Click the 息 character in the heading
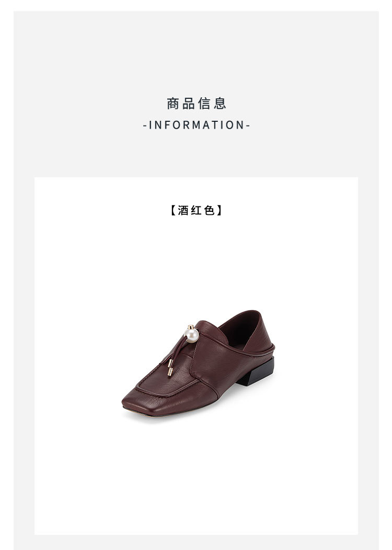 pos(220,104)
